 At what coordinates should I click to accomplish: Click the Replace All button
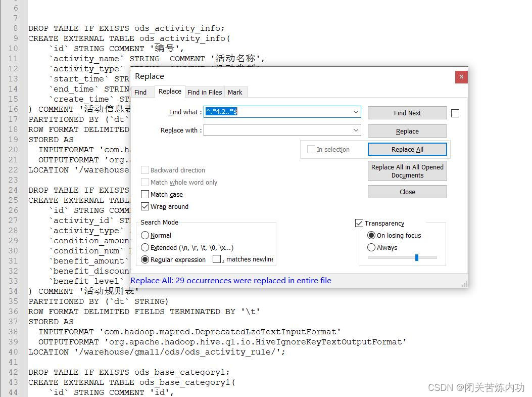[407, 149]
